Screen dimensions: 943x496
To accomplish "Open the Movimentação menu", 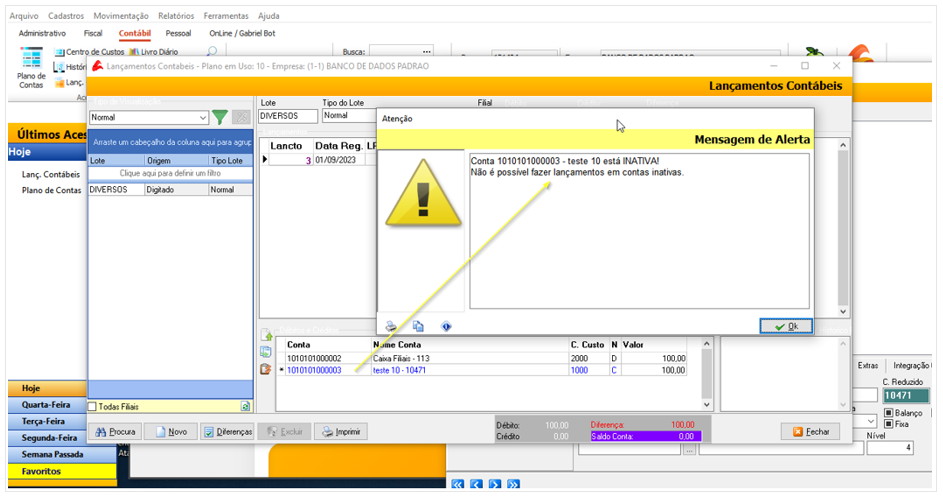I will pos(120,16).
